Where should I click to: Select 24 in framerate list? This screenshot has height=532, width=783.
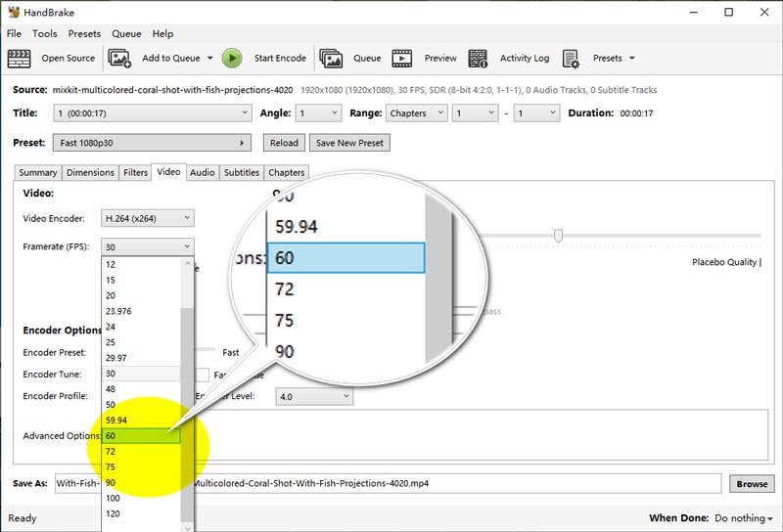click(x=141, y=327)
